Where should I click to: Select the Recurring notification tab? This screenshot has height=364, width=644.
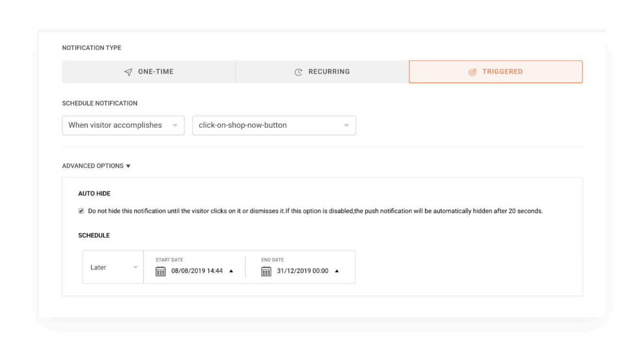coord(322,72)
